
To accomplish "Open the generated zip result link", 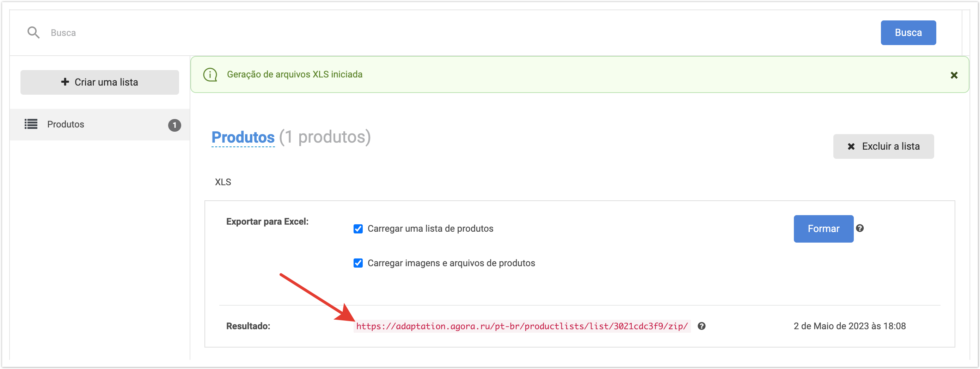I will click(522, 326).
